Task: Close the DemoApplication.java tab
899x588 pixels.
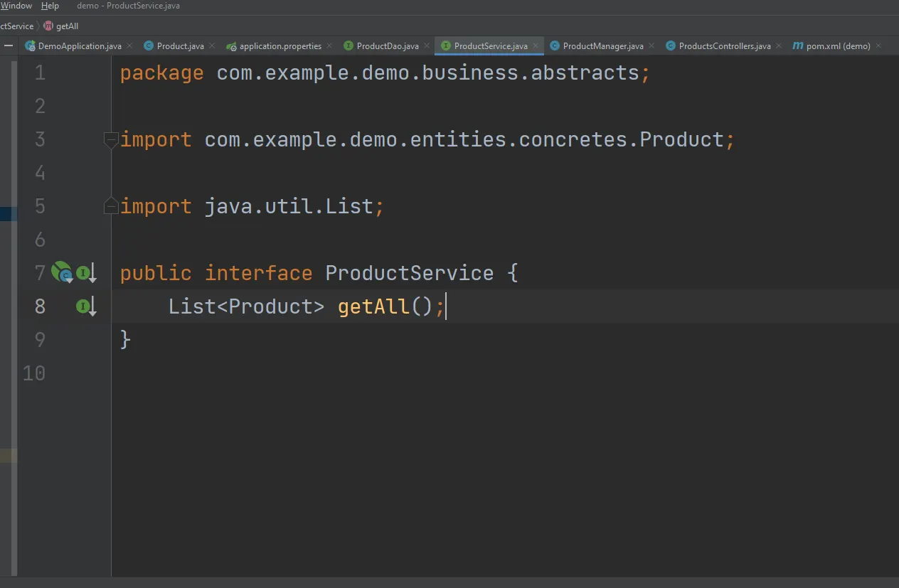Action: click(129, 46)
